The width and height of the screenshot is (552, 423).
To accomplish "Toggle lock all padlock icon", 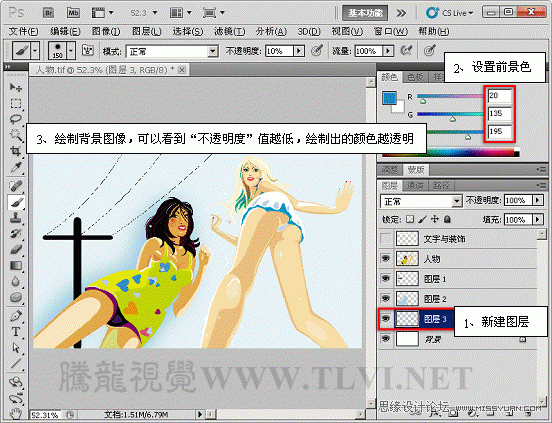I will tap(447, 219).
